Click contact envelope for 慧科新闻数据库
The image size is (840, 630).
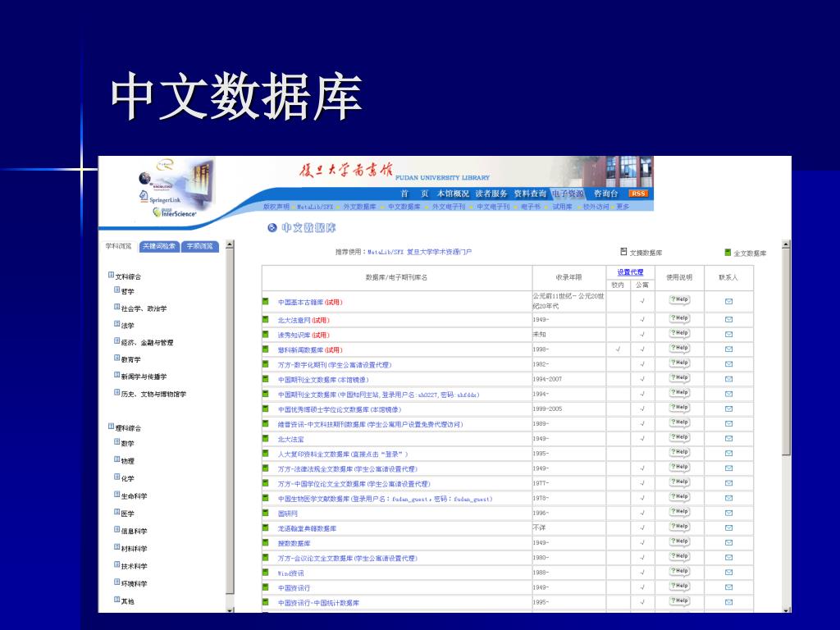click(x=728, y=349)
